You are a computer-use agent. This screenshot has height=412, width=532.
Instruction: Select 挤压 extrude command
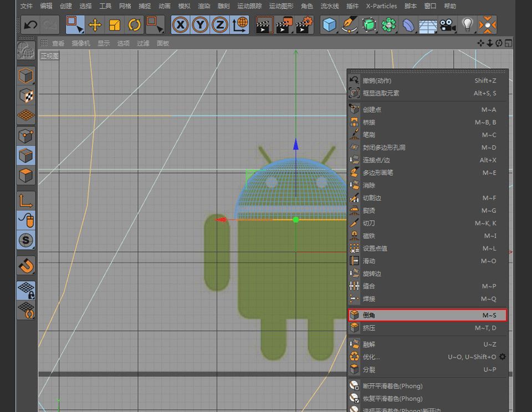(x=427, y=328)
